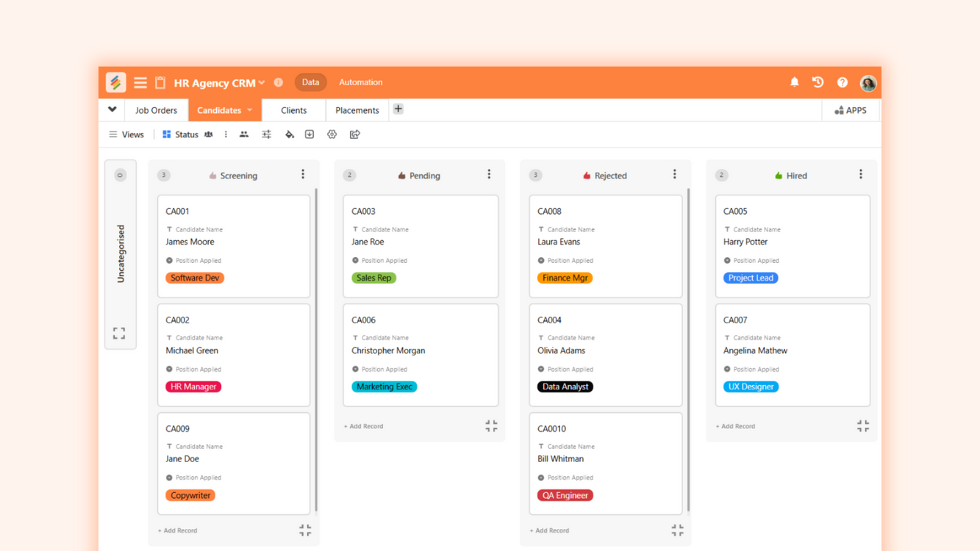Open the help question mark icon
980x551 pixels.
843,82
